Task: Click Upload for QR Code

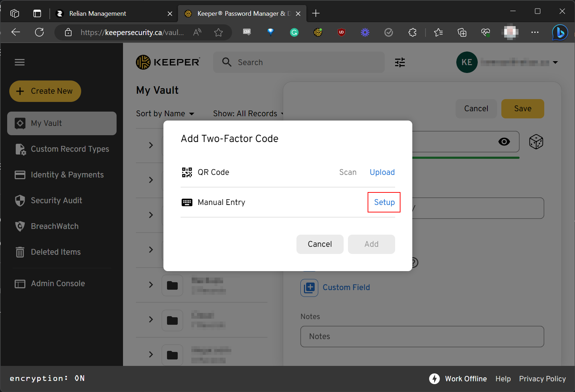Action: coord(382,172)
